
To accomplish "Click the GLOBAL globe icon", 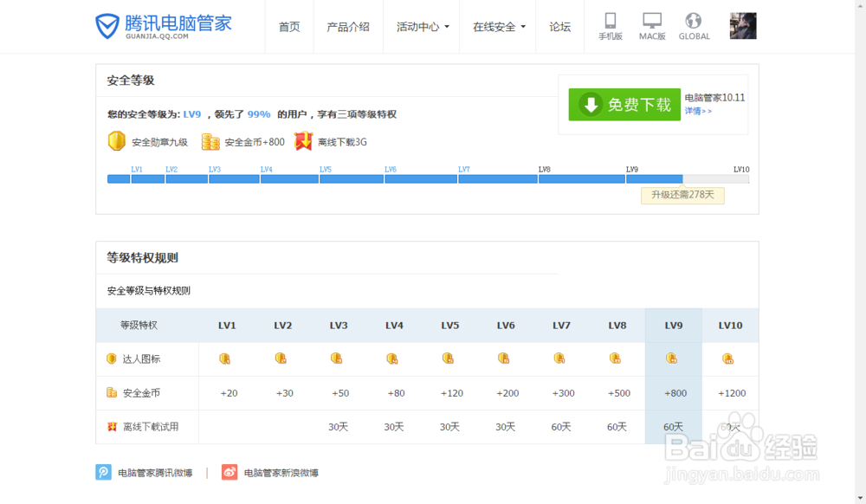I will click(694, 21).
